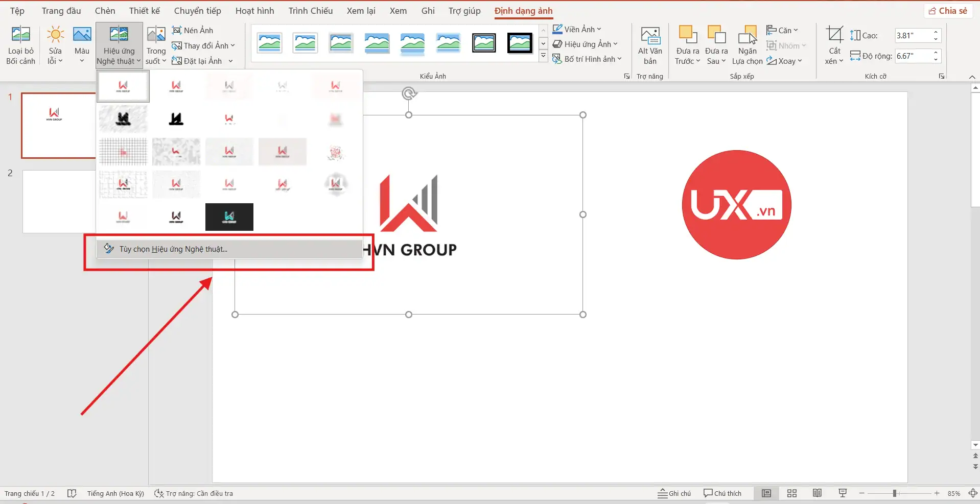Click Trợ năng: Cần điều tra status

tap(194, 493)
